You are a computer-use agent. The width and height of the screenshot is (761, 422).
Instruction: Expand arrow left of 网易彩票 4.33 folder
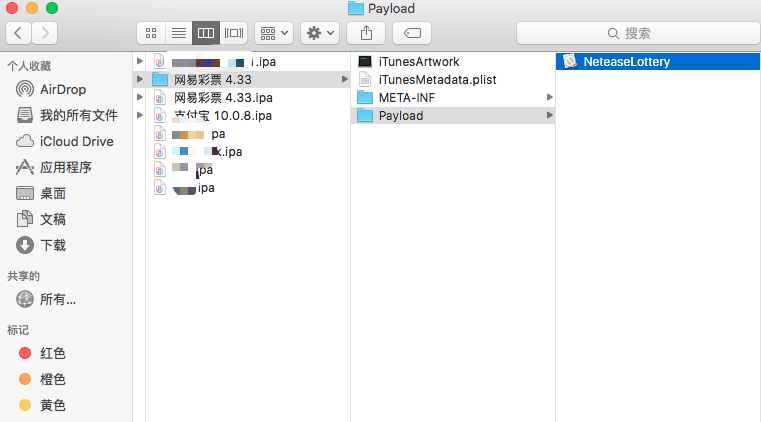coord(140,79)
